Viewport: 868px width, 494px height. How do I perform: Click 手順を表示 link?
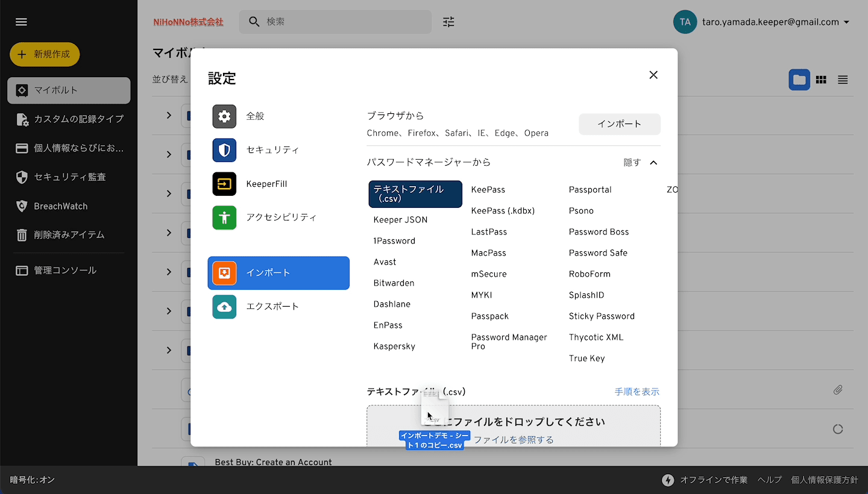637,392
